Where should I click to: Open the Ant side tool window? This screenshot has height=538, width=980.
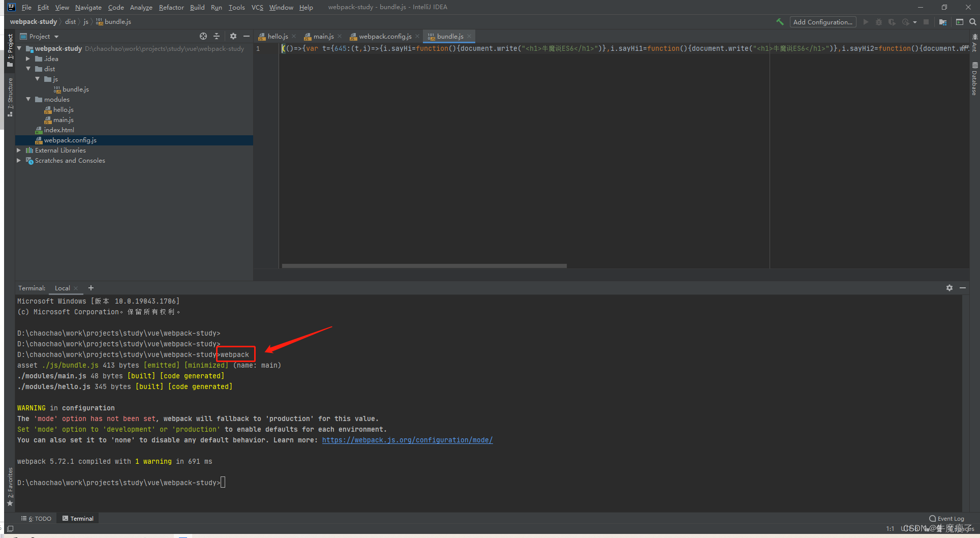[974, 43]
